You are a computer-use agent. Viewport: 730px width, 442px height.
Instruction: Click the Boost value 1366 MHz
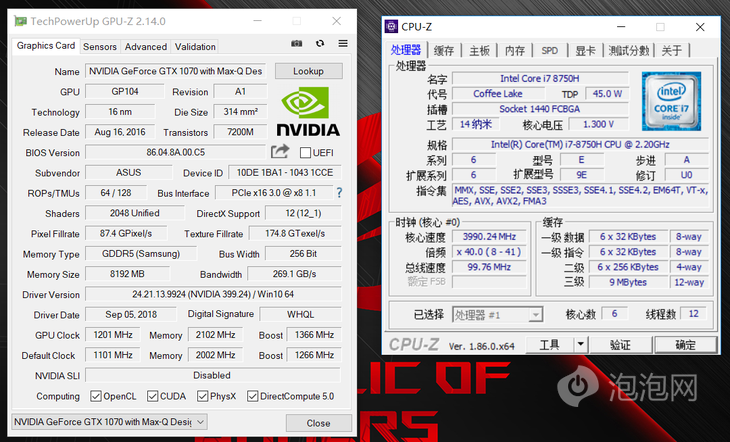(314, 335)
